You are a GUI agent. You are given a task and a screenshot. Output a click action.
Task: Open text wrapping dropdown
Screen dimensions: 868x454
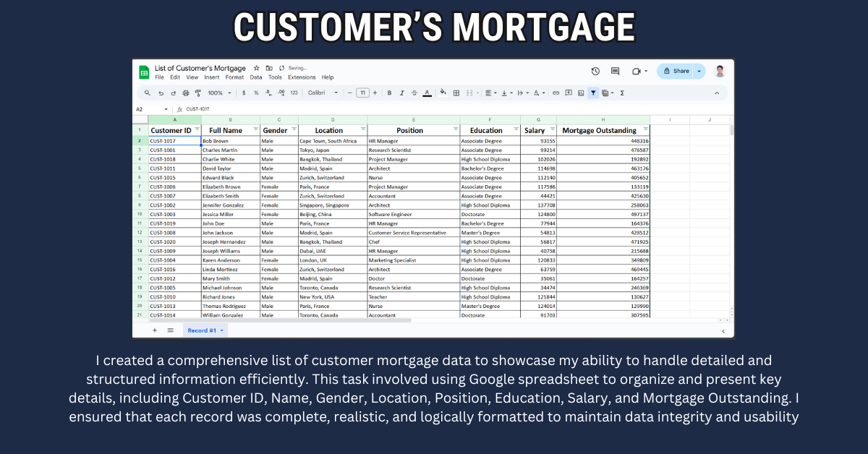(523, 93)
